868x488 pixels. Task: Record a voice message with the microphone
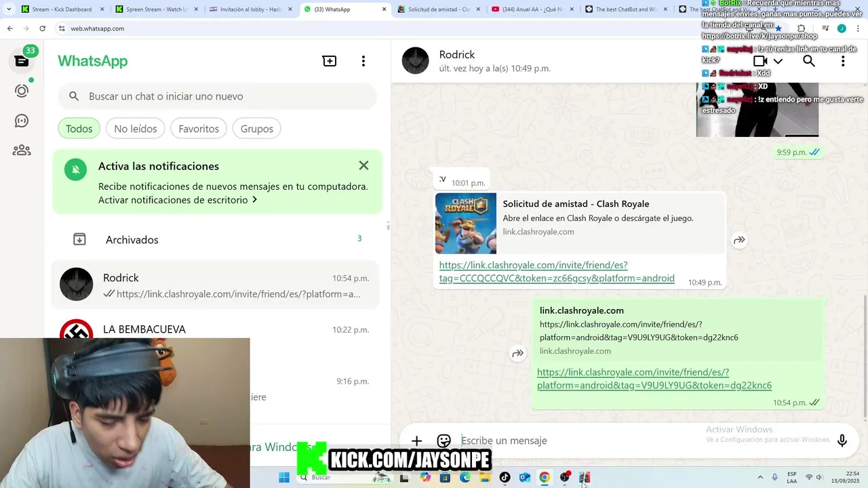pos(842,441)
